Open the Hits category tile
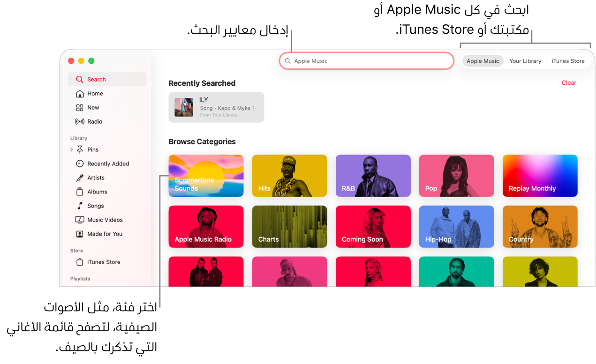This screenshot has height=364, width=596. point(289,176)
